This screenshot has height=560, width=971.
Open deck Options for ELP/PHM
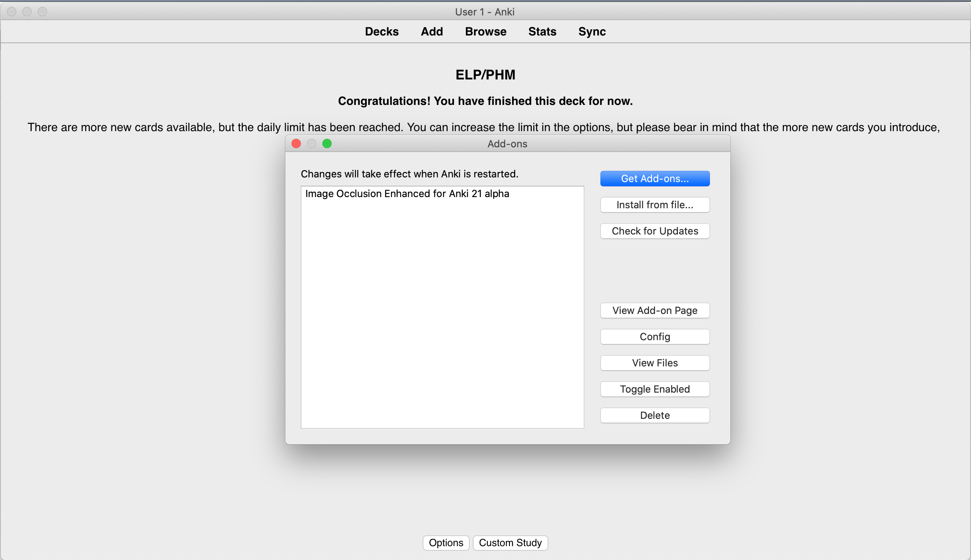tap(445, 543)
